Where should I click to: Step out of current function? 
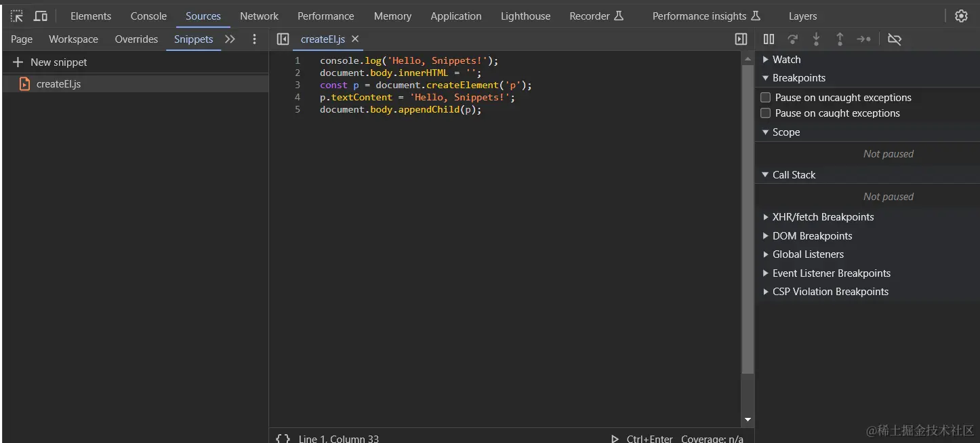(840, 39)
